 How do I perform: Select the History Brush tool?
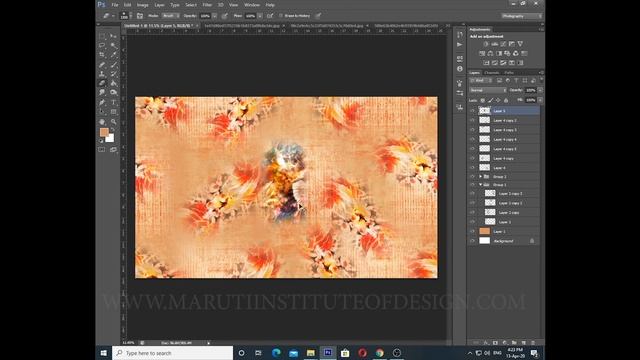tap(113, 74)
